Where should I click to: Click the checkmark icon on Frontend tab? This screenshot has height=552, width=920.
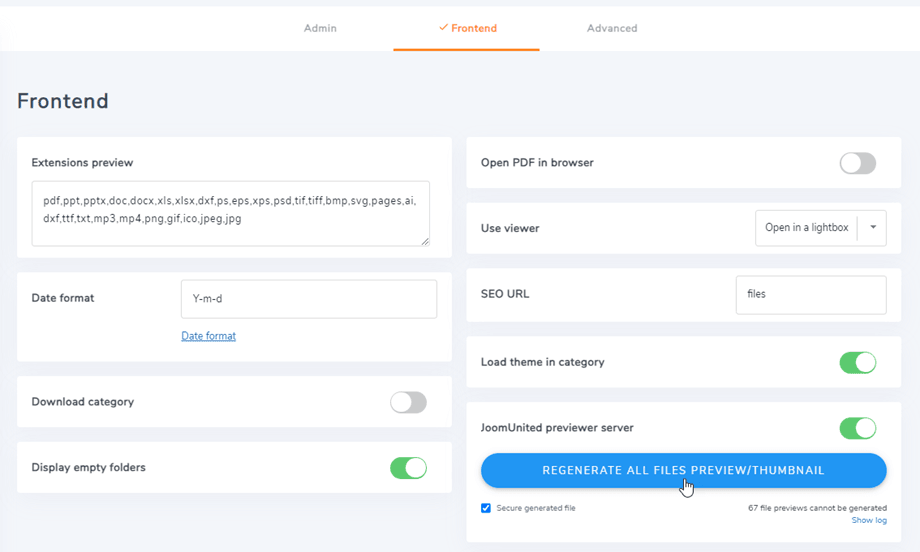point(443,28)
